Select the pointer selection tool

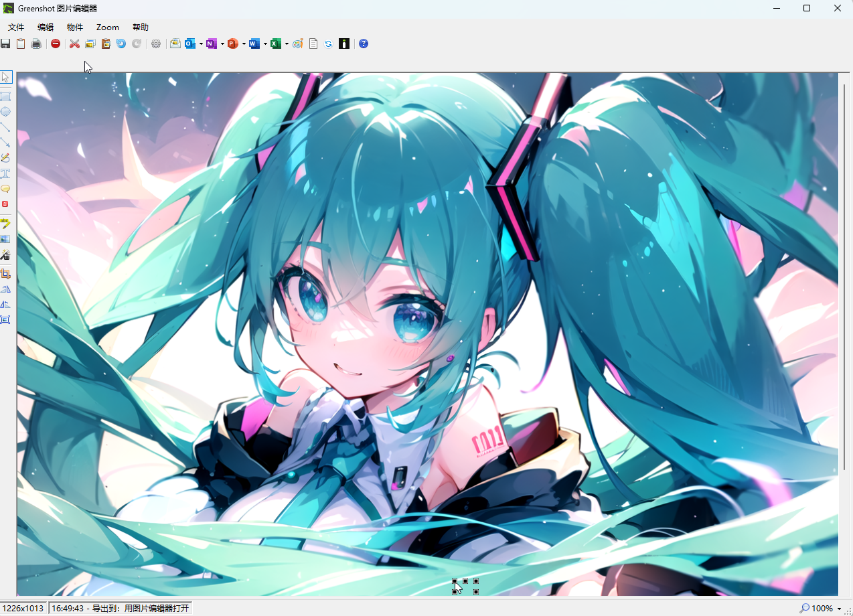5,77
